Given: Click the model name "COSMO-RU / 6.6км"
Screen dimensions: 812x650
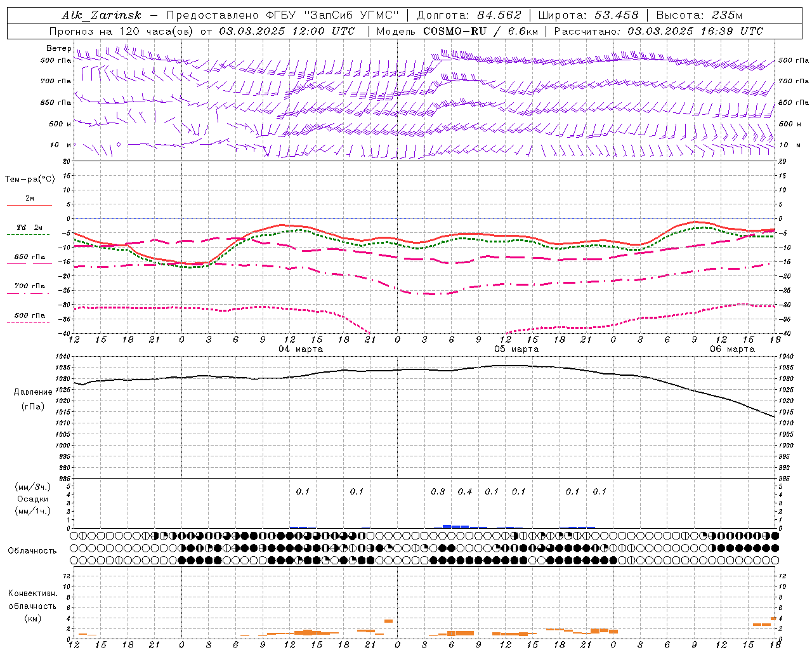Looking at the screenshot, I should tap(481, 31).
